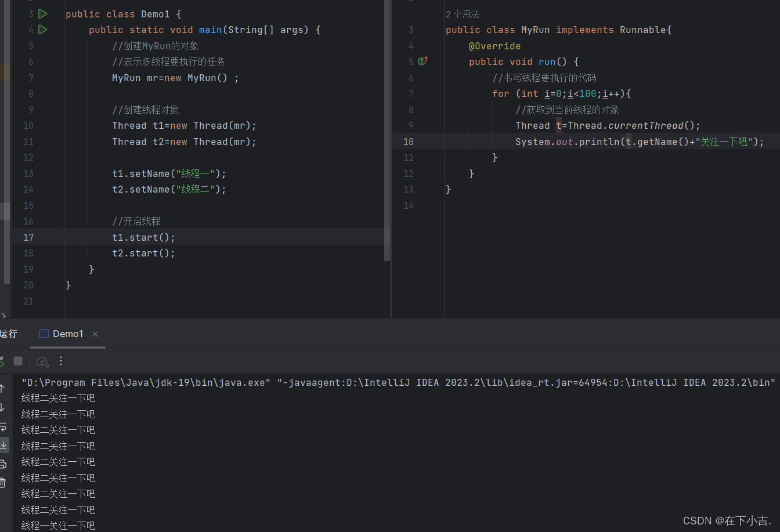Click the comment '//开启线程'
The image size is (780, 532).
(x=136, y=221)
